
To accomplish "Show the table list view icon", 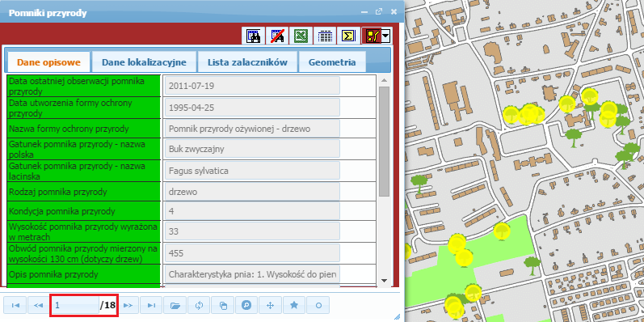I will click(x=325, y=36).
